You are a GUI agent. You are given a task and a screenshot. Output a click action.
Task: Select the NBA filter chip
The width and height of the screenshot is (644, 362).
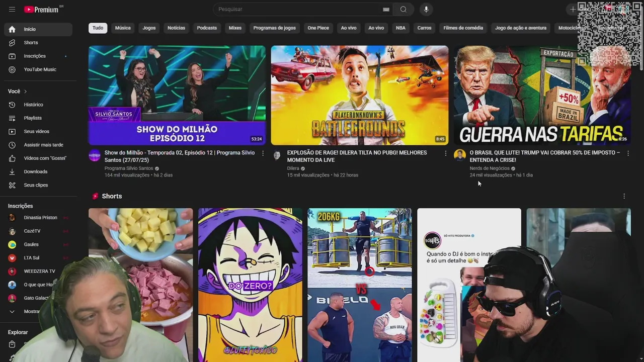pyautogui.click(x=400, y=28)
